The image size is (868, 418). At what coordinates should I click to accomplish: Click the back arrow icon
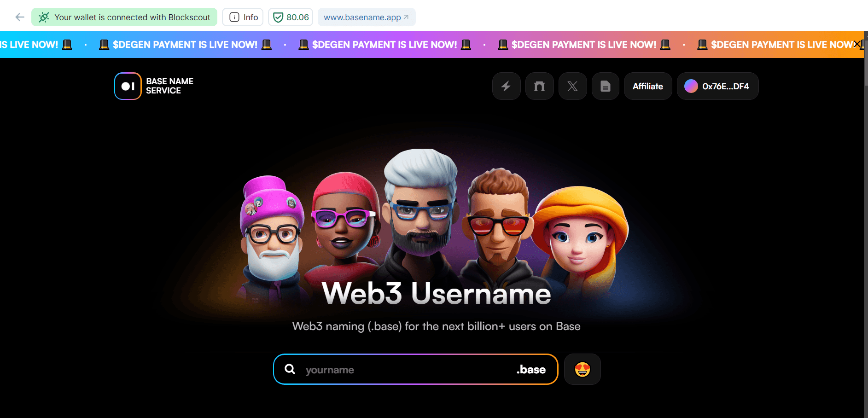tap(20, 17)
